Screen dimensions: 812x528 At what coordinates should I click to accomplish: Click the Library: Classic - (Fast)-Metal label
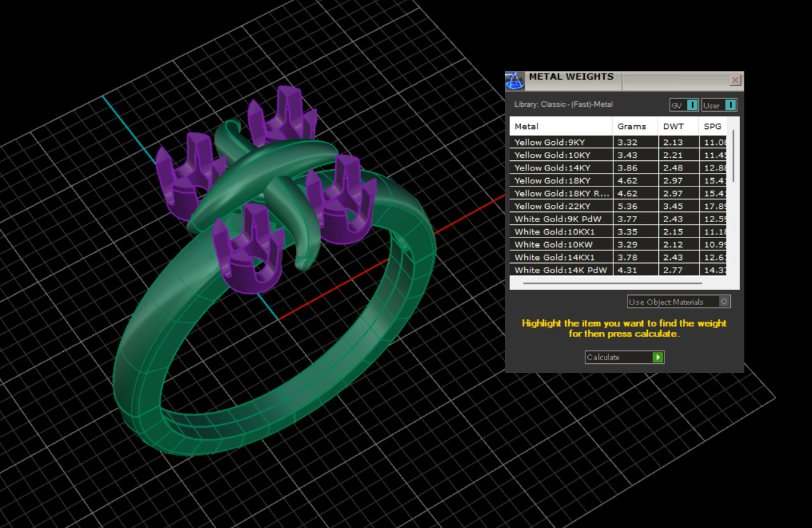[x=564, y=104]
